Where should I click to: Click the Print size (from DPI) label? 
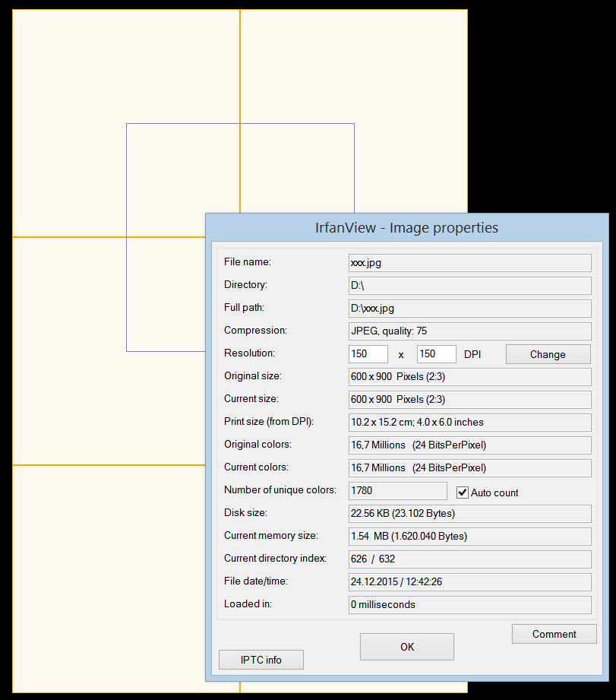pyautogui.click(x=269, y=421)
